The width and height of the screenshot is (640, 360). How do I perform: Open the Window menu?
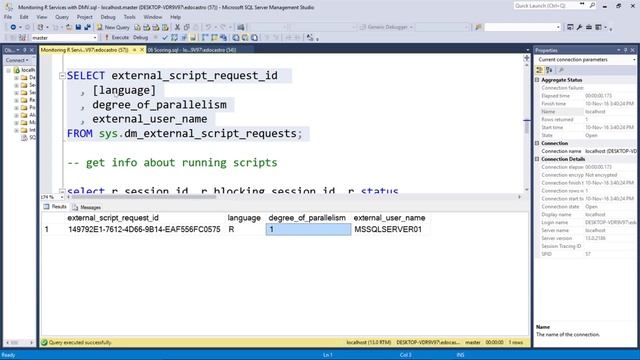coord(153,17)
